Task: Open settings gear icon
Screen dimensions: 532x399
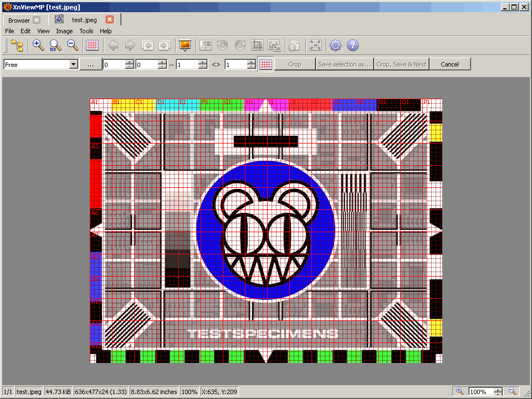Action: 336,45
